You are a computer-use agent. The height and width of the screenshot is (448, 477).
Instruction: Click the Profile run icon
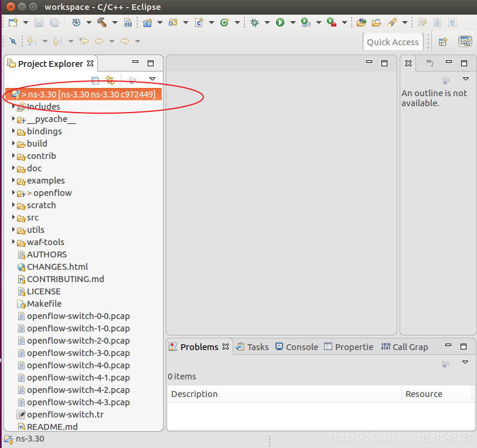(x=305, y=22)
